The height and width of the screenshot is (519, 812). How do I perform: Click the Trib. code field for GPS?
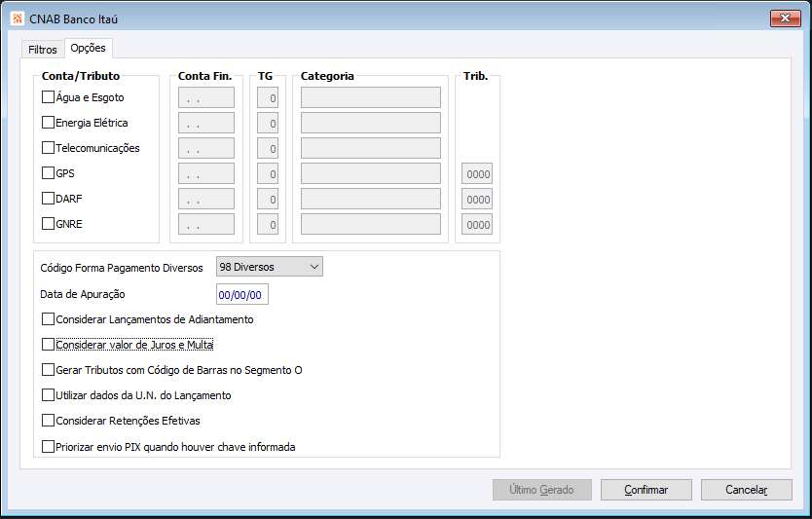(x=477, y=173)
